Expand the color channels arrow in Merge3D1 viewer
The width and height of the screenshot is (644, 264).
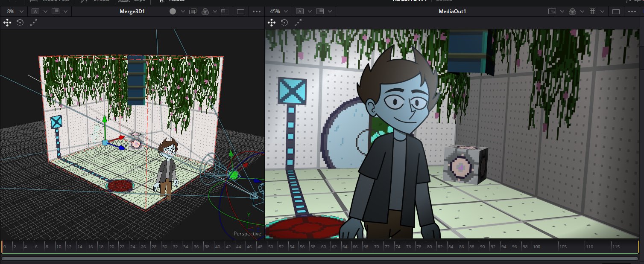point(214,12)
